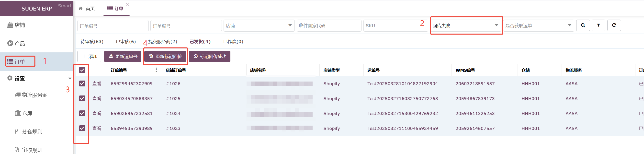
Task: Click the 添加 button
Action: coord(89,56)
